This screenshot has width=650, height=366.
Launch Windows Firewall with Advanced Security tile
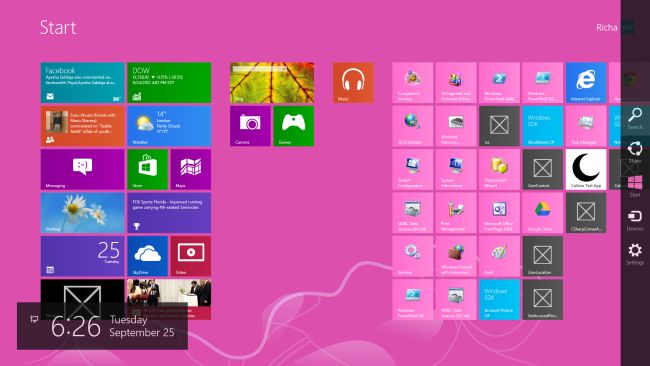coord(456,256)
